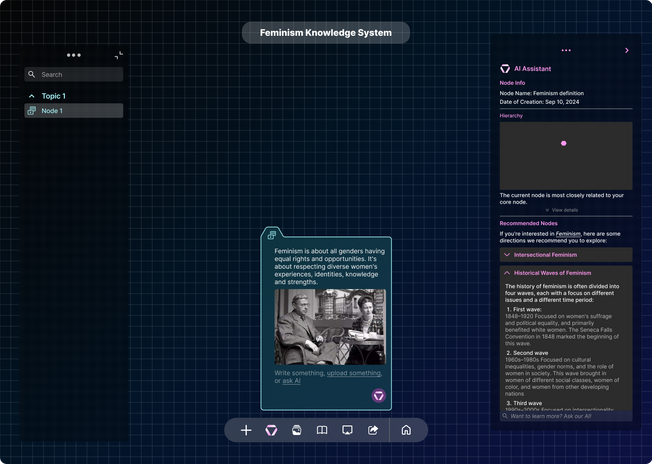
Task: Open left panel three-dots menu
Action: (x=74, y=55)
